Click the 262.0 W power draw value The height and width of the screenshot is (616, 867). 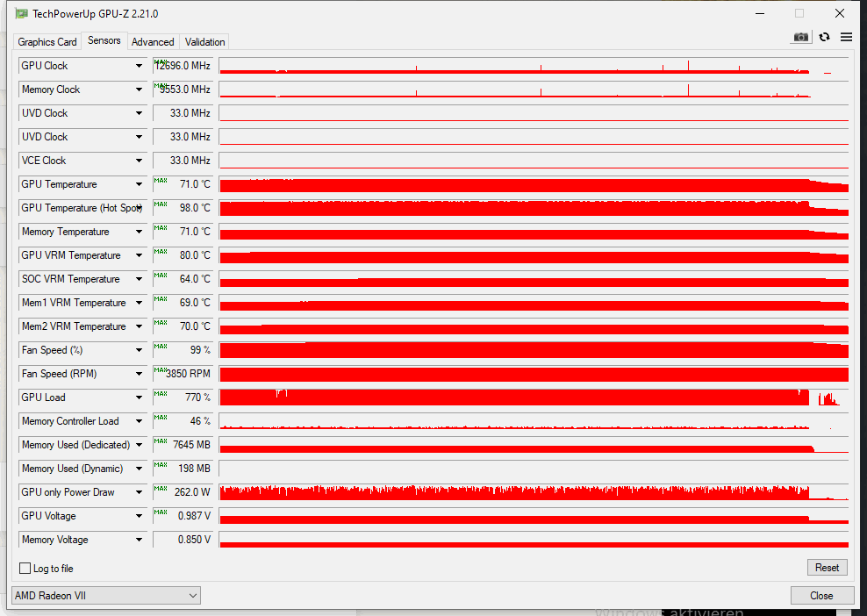tap(183, 492)
